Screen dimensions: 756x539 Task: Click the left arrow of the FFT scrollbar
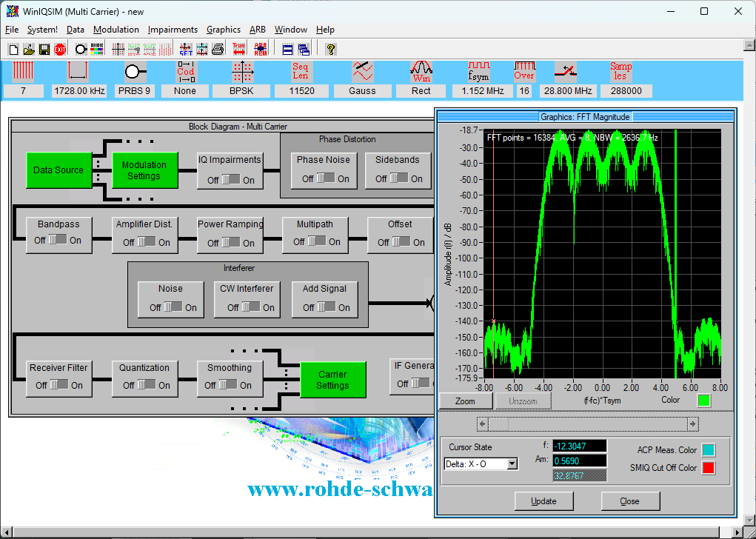coord(483,423)
